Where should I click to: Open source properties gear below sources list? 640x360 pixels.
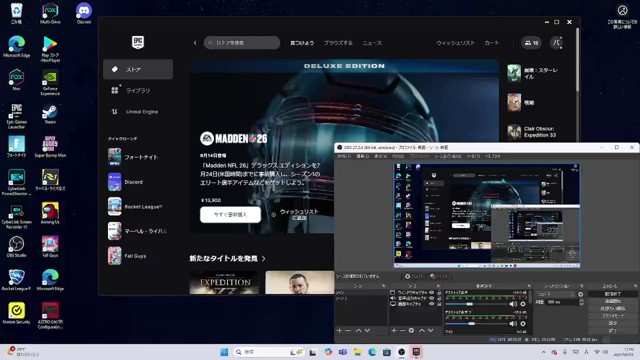(x=411, y=330)
